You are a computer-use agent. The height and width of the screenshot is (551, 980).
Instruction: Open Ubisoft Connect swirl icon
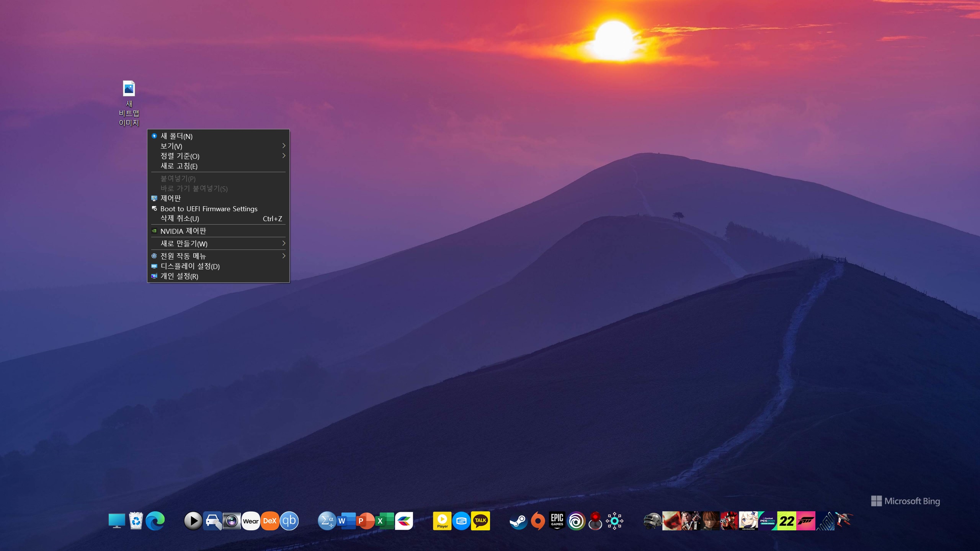point(576,521)
